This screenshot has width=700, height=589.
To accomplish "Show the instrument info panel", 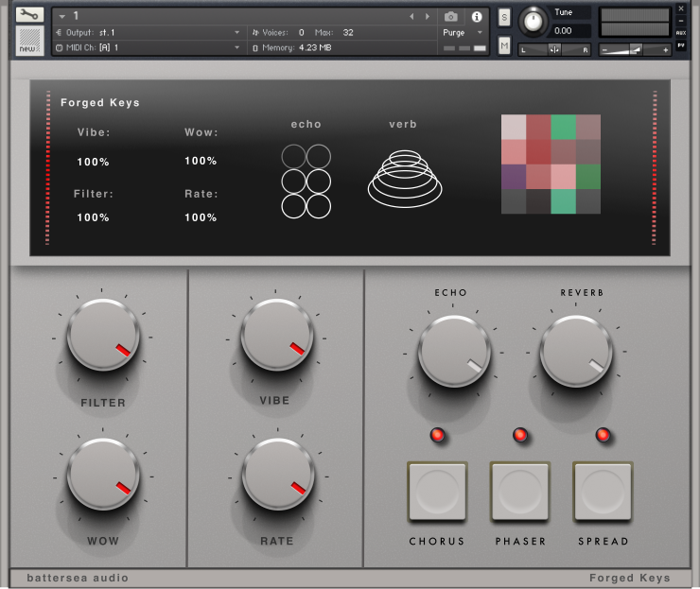I will point(477,16).
